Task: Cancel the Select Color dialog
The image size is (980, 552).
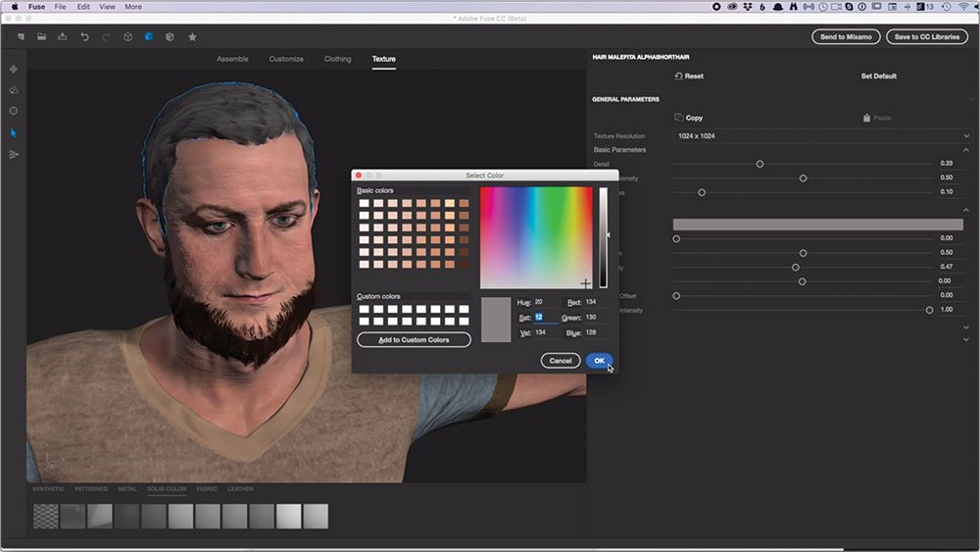Action: (x=560, y=361)
